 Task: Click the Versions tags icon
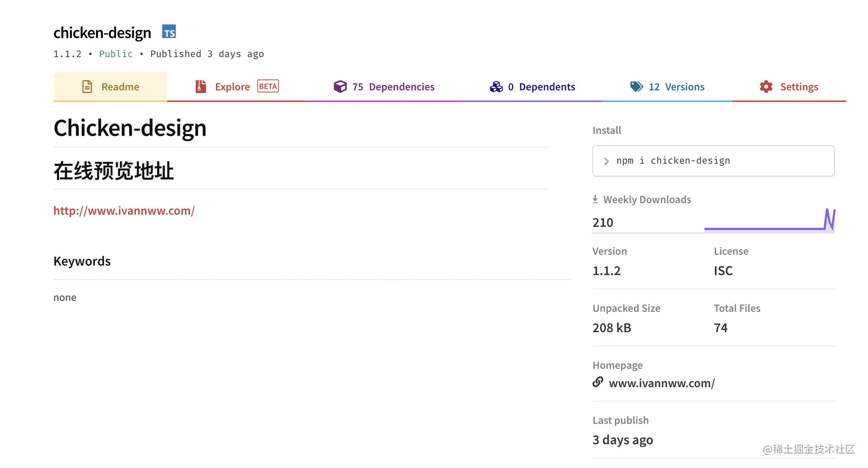637,87
